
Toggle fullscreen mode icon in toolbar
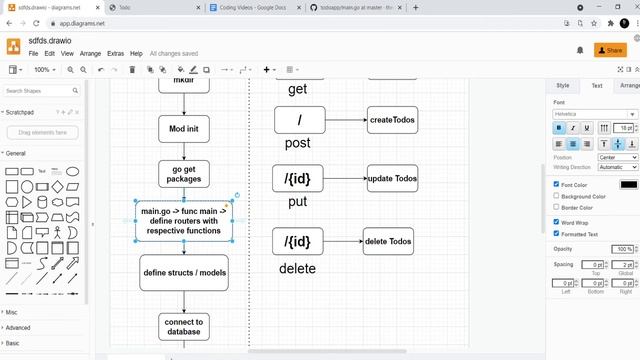coord(620,70)
